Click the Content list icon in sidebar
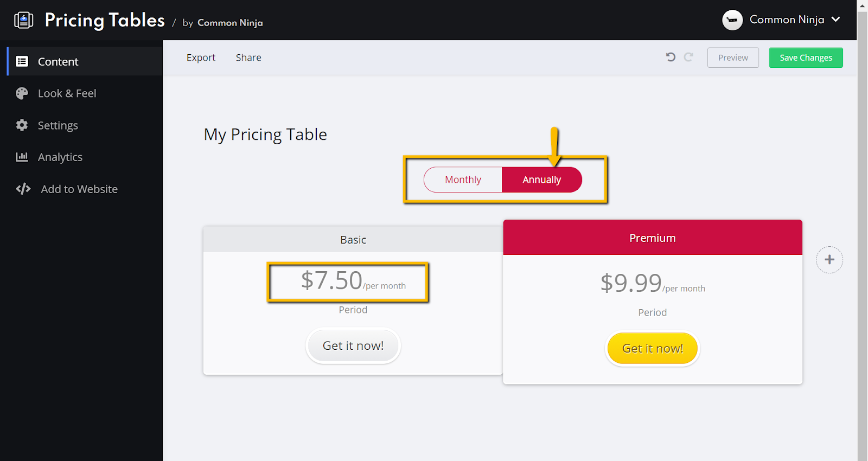This screenshot has width=868, height=461. coord(22,61)
